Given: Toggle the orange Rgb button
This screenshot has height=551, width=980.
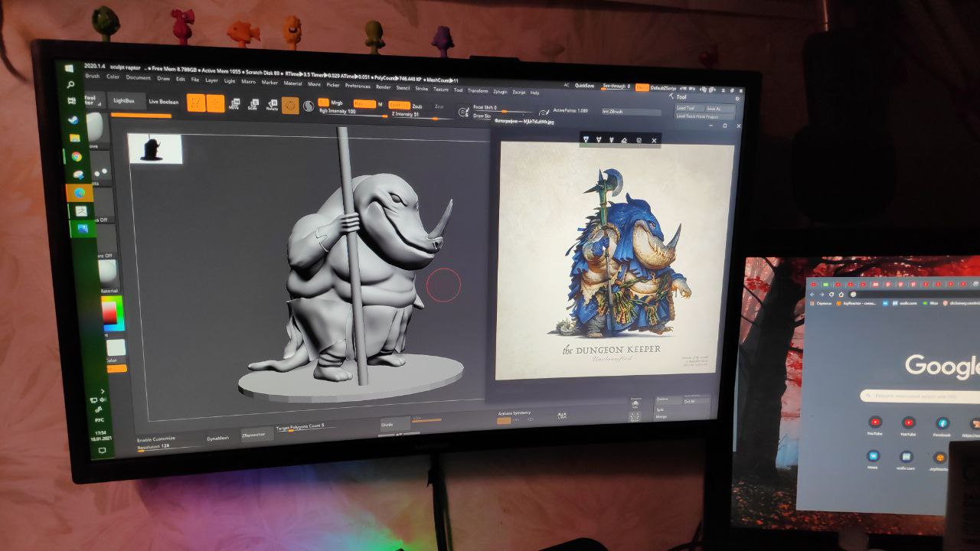Looking at the screenshot, I should pos(364,103).
